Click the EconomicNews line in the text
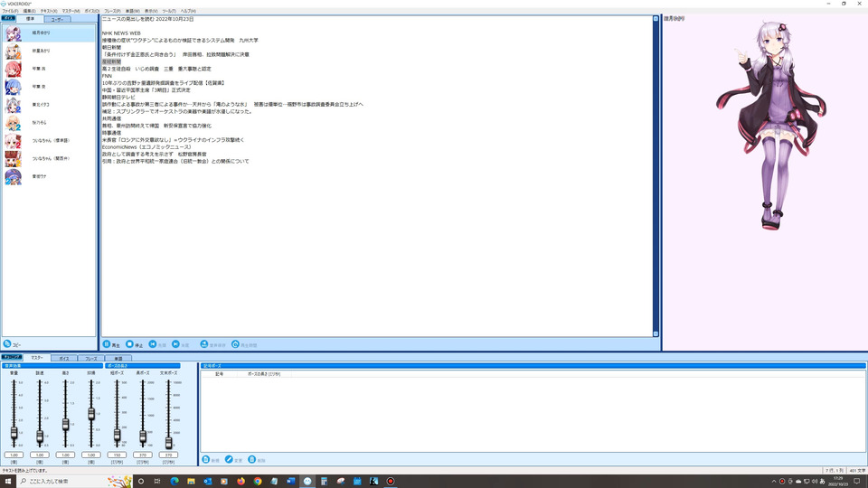The height and width of the screenshot is (488, 868). (146, 147)
